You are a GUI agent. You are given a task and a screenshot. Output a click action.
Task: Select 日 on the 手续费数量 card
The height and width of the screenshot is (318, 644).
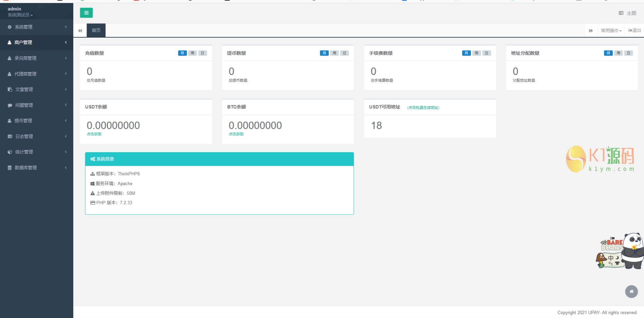pyautogui.click(x=487, y=53)
